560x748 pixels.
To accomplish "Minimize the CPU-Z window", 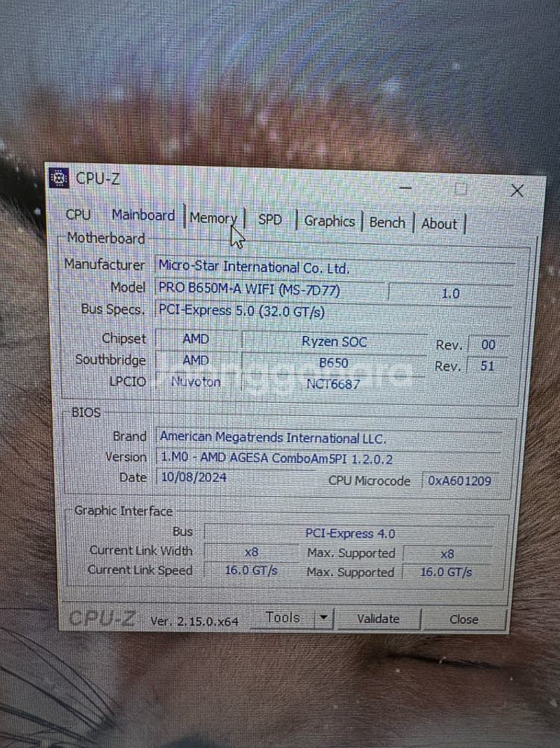I will tap(405, 188).
